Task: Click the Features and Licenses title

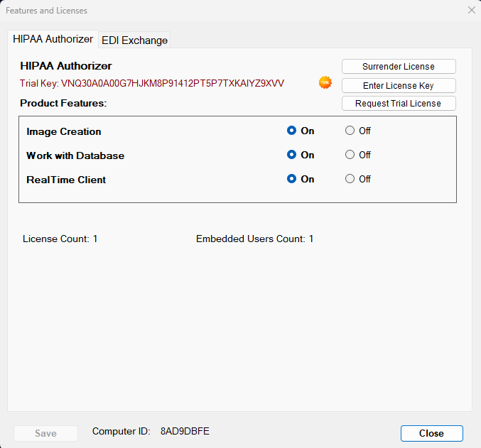Action: pos(46,11)
